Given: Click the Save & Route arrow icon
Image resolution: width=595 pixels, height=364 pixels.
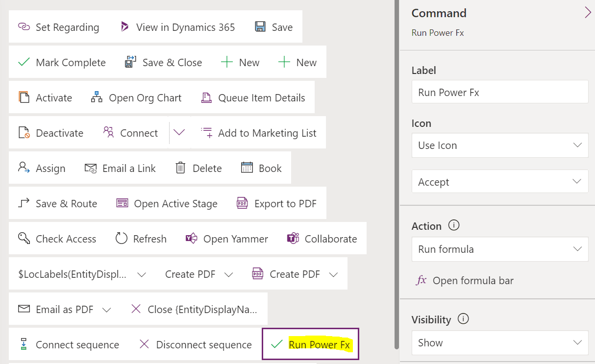Looking at the screenshot, I should point(24,203).
